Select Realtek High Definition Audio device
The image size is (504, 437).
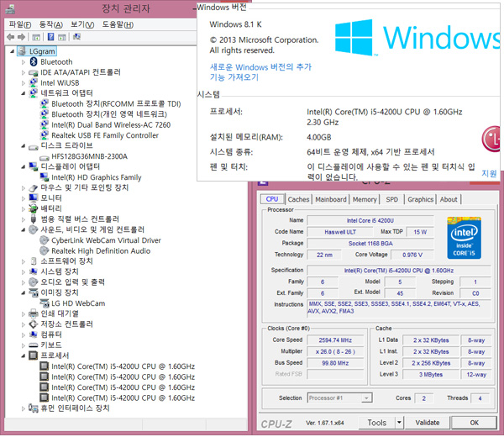point(101,250)
